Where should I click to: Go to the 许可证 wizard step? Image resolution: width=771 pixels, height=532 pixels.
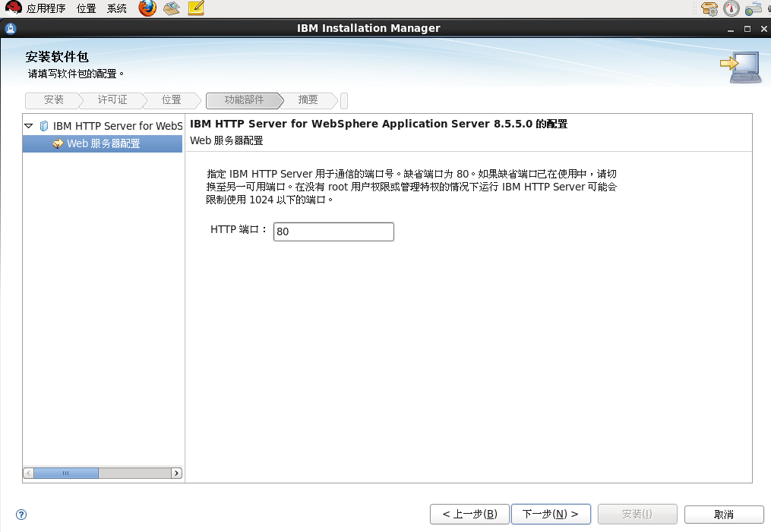pyautogui.click(x=112, y=99)
